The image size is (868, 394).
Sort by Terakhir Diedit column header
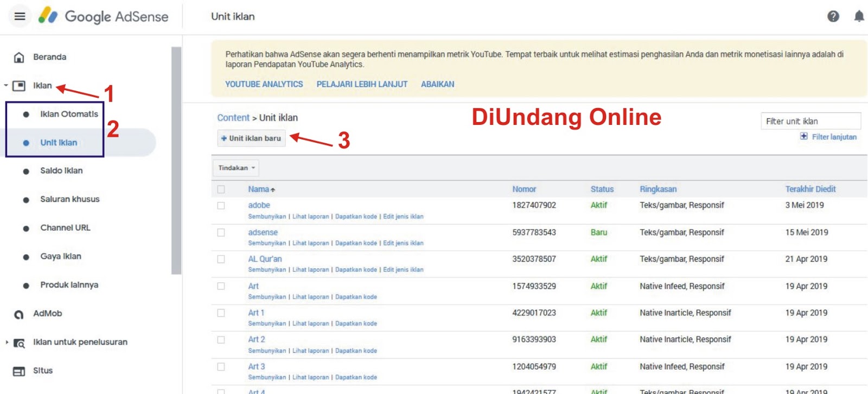click(x=810, y=189)
